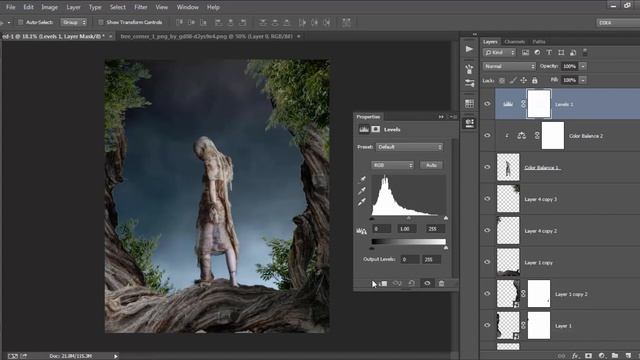The height and width of the screenshot is (360, 640).
Task: Open the Filter menu
Action: point(141,7)
